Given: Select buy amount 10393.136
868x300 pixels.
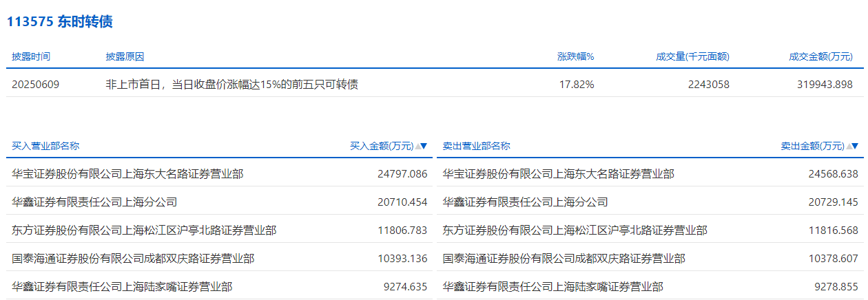Looking at the screenshot, I should 402,259.
